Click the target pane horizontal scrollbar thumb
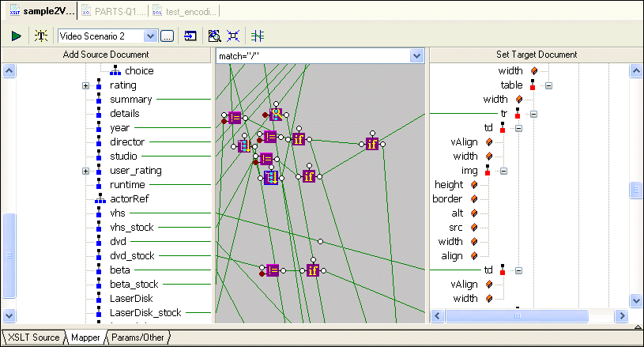 point(516,315)
